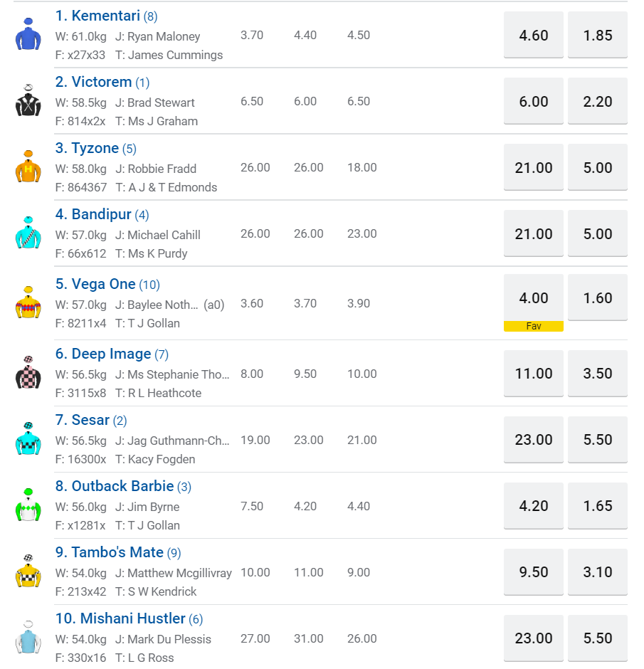Select Deep Image win odds 11.00

(x=534, y=373)
